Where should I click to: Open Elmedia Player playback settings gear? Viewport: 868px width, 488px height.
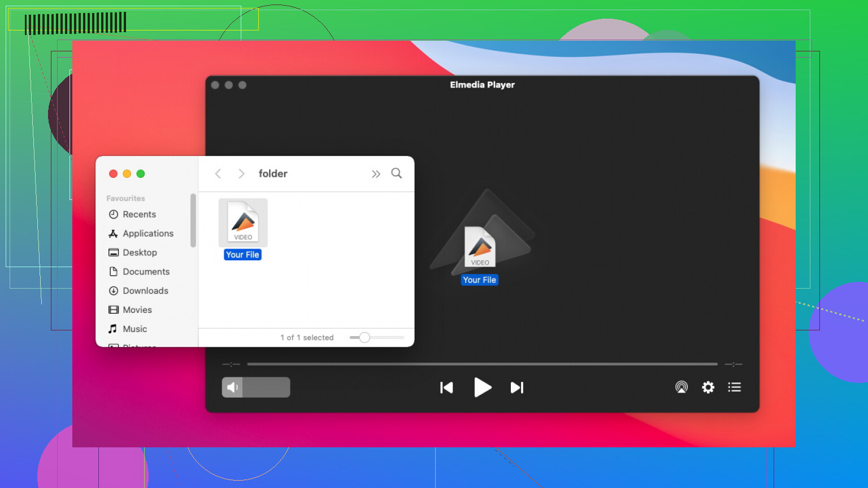708,387
